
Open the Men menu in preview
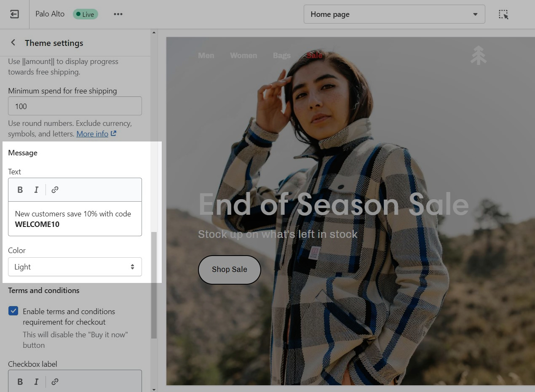coord(206,56)
